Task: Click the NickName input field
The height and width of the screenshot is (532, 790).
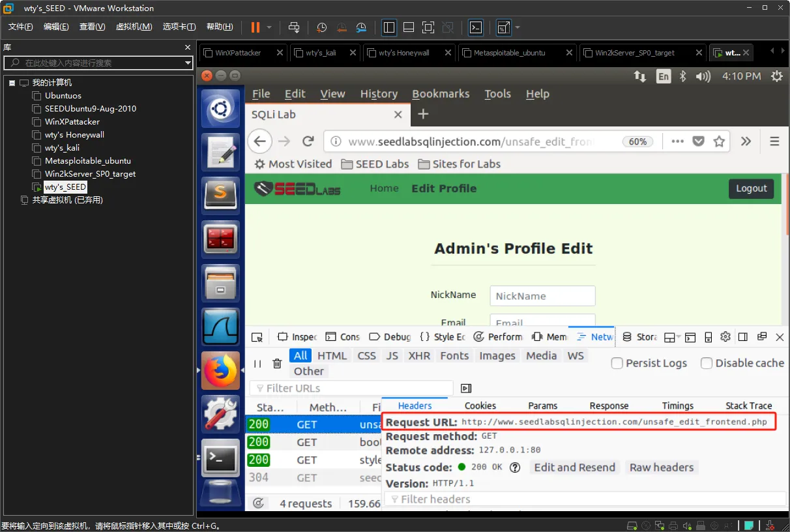Action: pyautogui.click(x=542, y=296)
